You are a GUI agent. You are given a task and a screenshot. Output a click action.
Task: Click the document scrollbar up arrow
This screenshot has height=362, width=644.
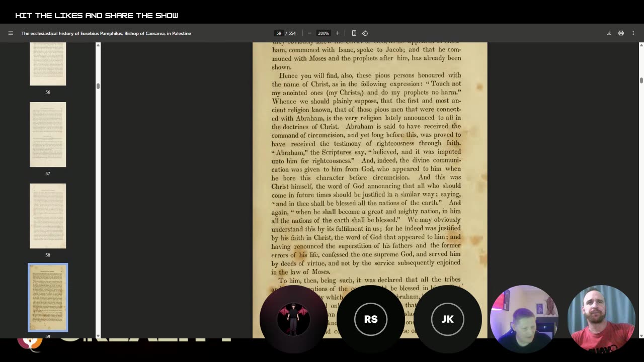[x=641, y=45]
